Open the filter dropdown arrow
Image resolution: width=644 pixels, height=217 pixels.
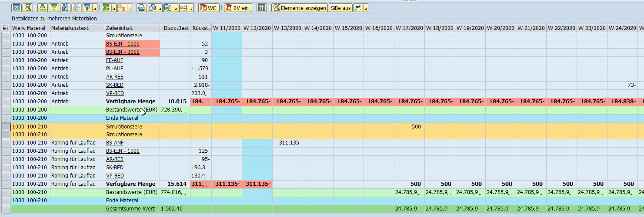94,8
